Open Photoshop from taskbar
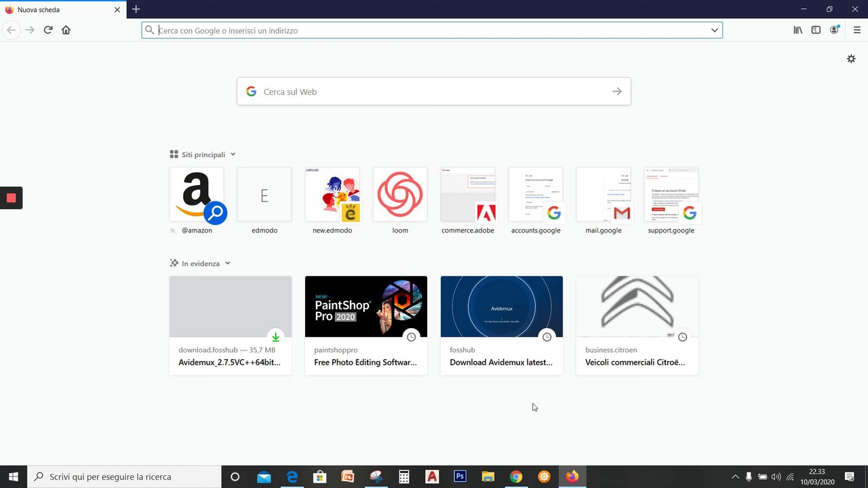The image size is (868, 488). click(x=460, y=476)
